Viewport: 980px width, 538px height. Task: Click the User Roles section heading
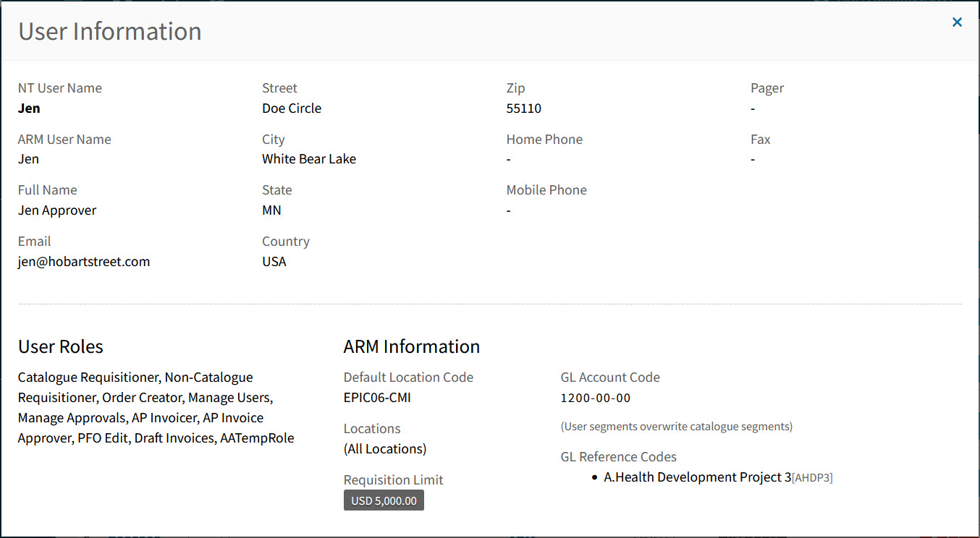61,346
